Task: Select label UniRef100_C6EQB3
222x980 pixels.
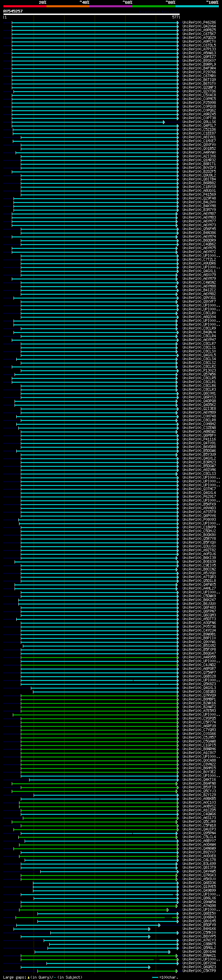Action: tap(199, 691)
